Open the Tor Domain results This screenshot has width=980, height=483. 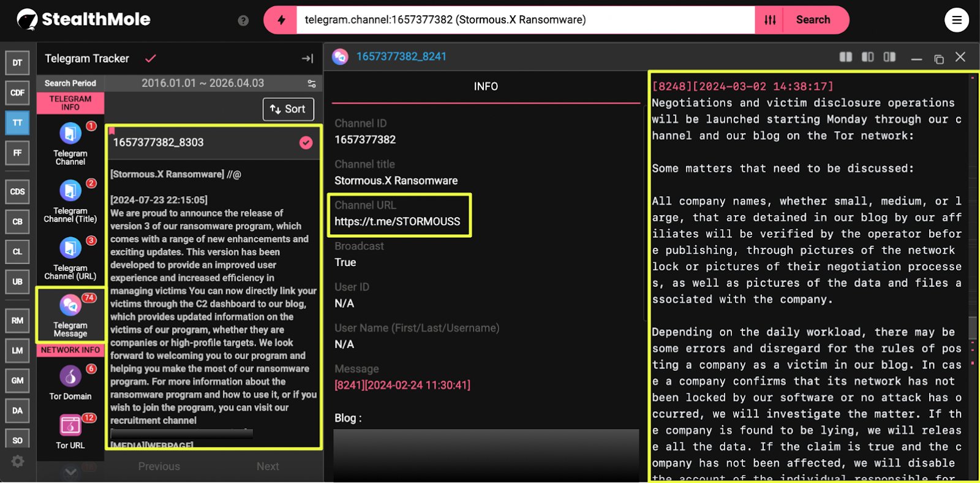coord(70,376)
